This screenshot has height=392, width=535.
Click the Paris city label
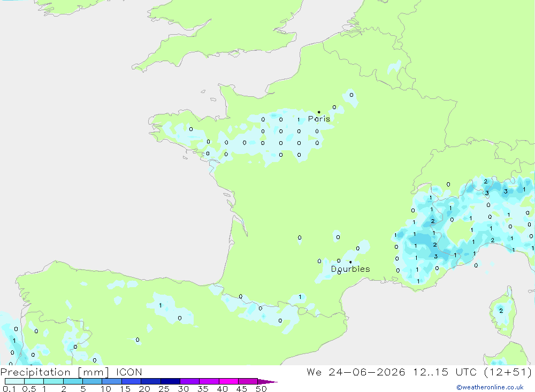tap(319, 119)
